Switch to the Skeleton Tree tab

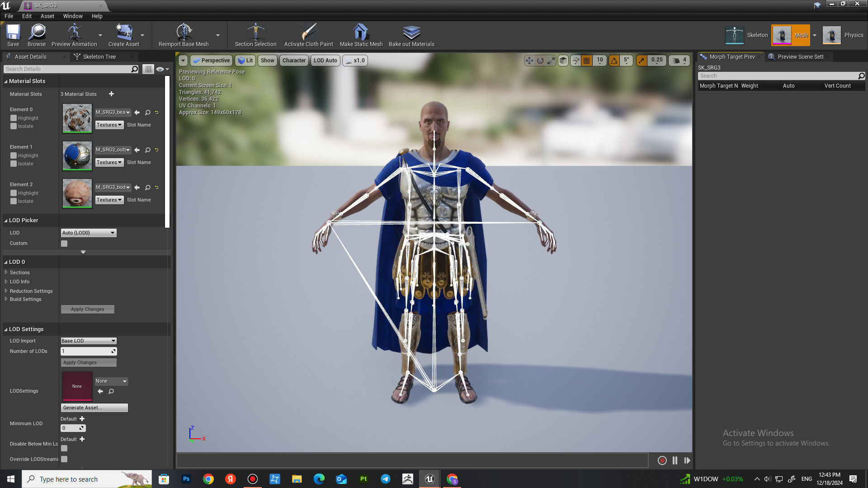[99, 56]
